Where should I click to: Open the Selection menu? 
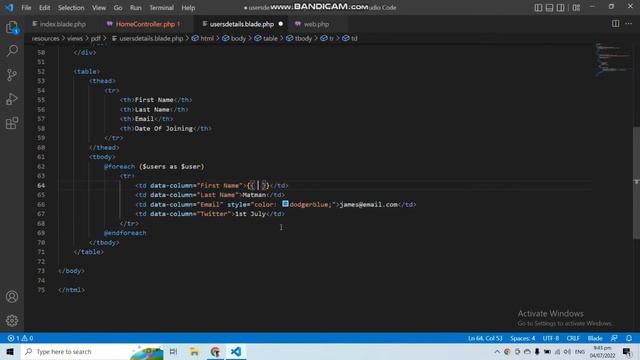pos(71,8)
